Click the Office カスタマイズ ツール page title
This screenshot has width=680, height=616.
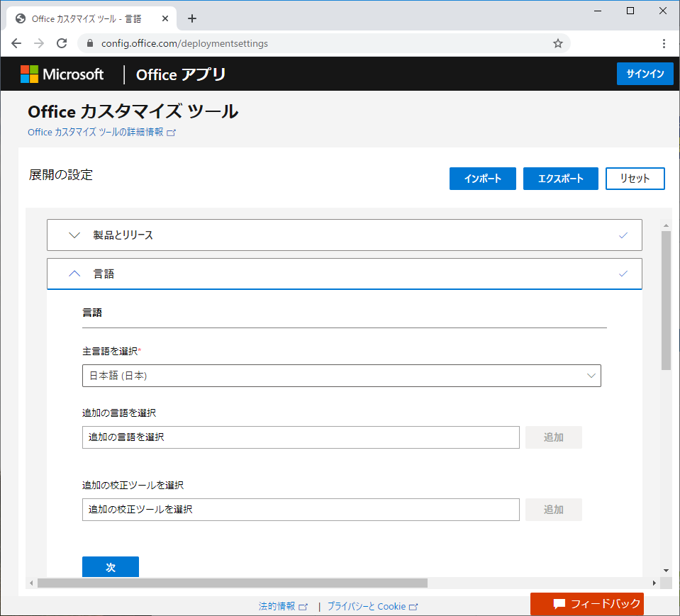(x=133, y=111)
